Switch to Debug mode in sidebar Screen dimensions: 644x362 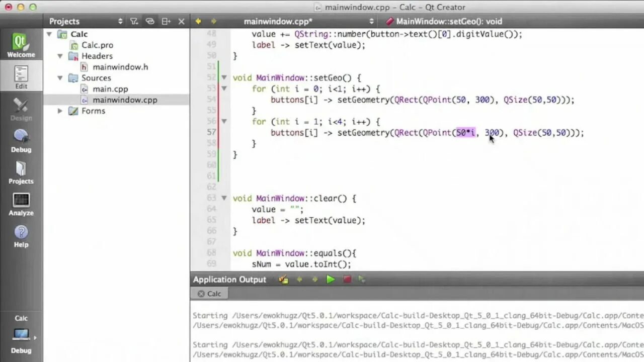pos(21,140)
